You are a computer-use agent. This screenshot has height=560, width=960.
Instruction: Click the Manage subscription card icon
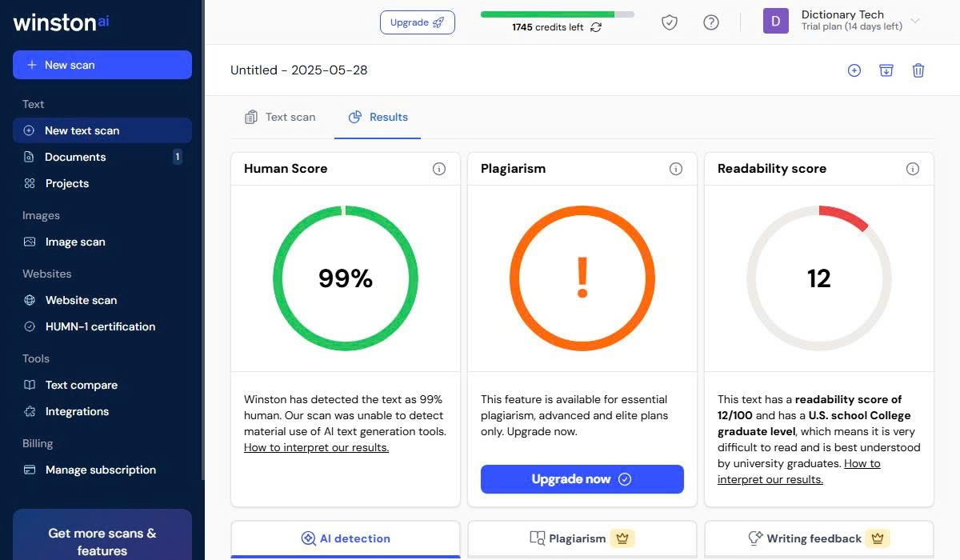(x=30, y=470)
